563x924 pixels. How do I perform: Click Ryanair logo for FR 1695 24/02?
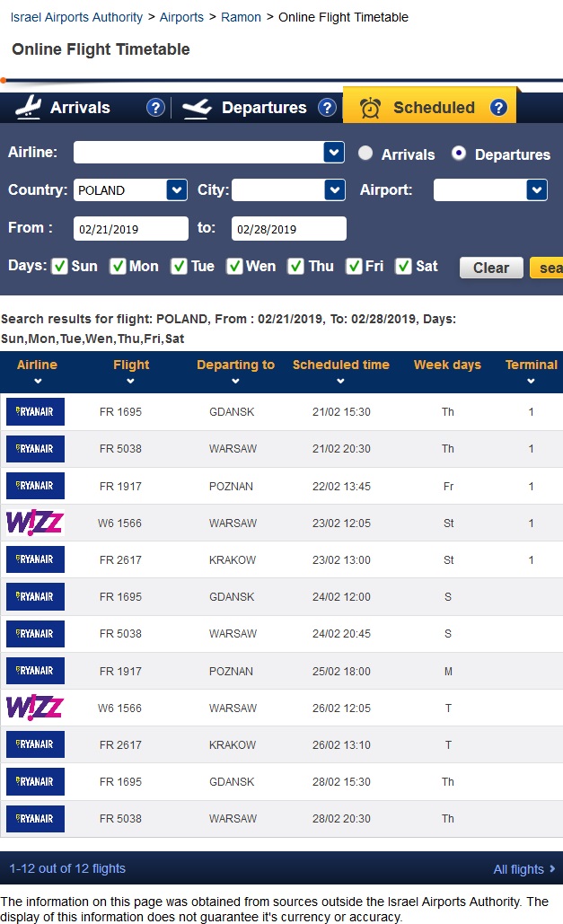[x=35, y=597]
